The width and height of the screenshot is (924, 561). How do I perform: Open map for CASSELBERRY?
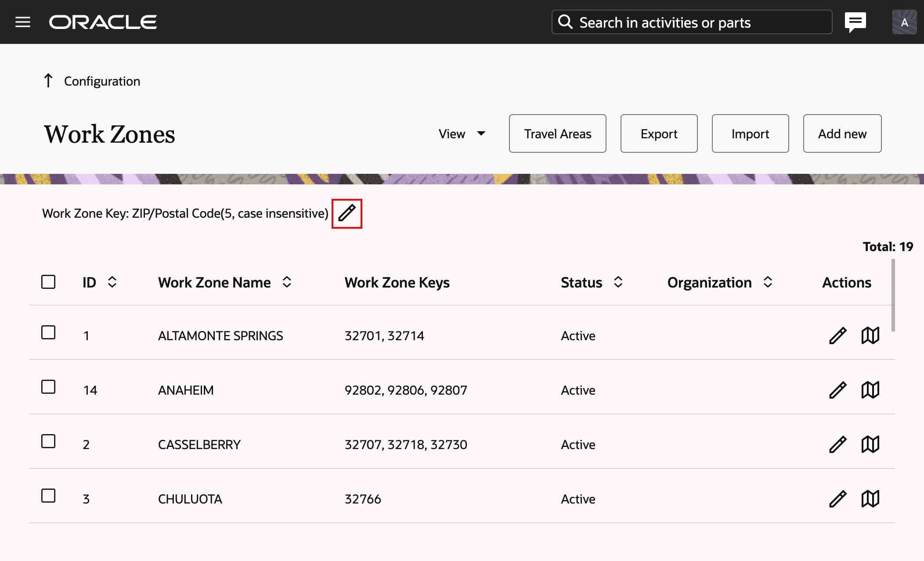(870, 445)
